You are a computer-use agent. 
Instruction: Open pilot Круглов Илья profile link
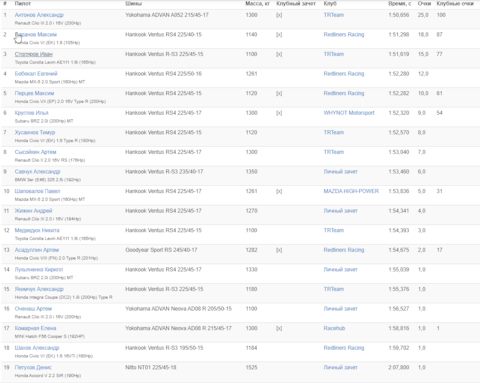[x=31, y=113]
